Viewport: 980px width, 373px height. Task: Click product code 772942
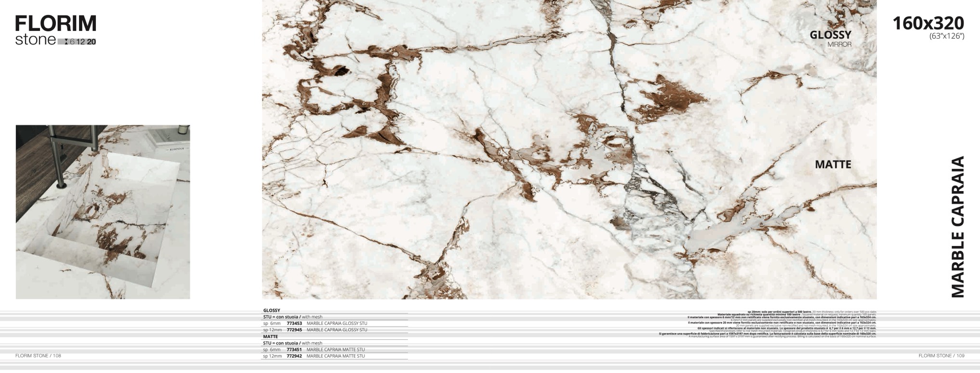click(294, 356)
